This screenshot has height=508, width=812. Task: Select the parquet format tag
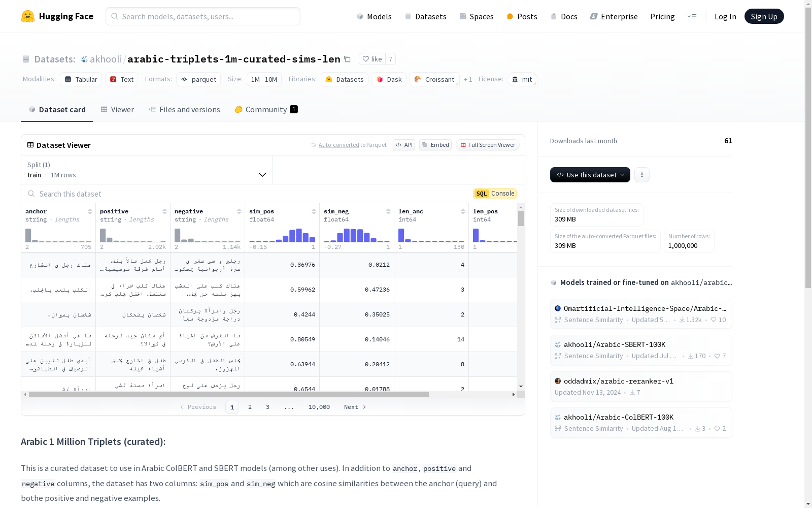pos(198,79)
